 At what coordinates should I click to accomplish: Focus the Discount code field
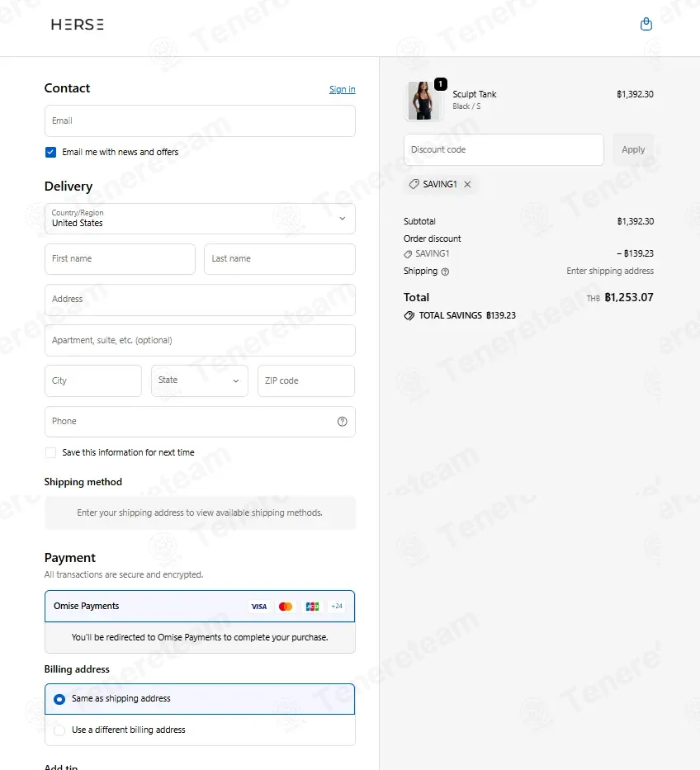point(504,149)
